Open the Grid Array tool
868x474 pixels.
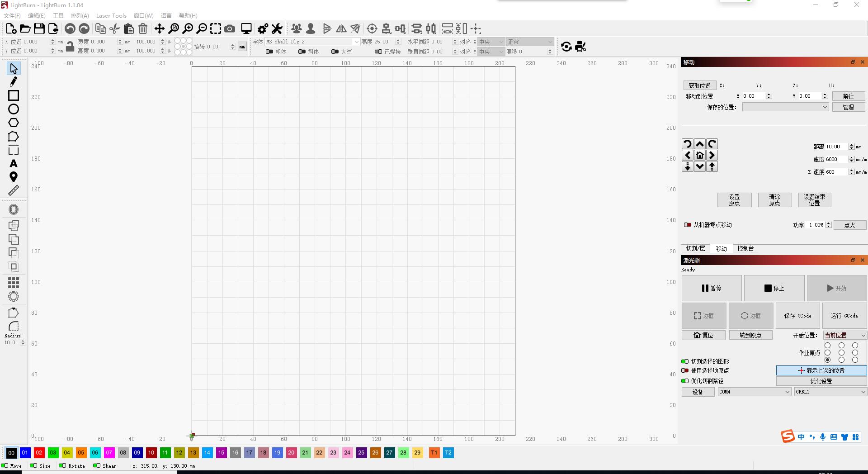pos(14,283)
